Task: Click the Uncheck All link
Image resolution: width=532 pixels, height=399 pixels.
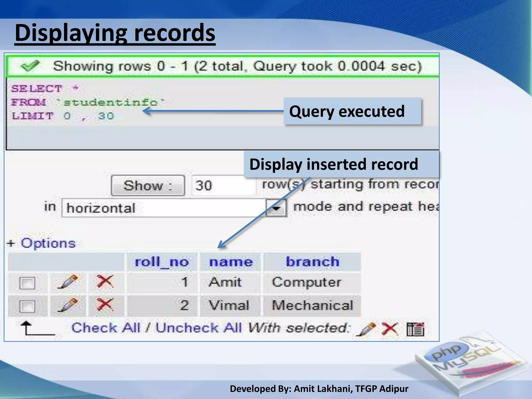Action: pyautogui.click(x=199, y=328)
